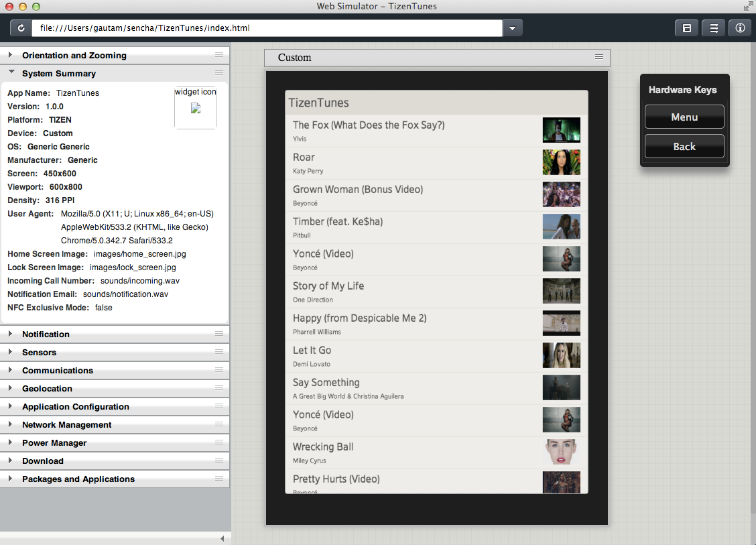Select Say Something song row
The height and width of the screenshot is (545, 756).
436,388
